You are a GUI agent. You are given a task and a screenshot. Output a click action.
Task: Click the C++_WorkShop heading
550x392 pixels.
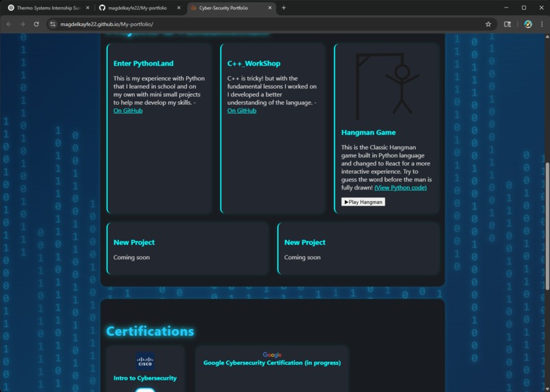tap(254, 64)
